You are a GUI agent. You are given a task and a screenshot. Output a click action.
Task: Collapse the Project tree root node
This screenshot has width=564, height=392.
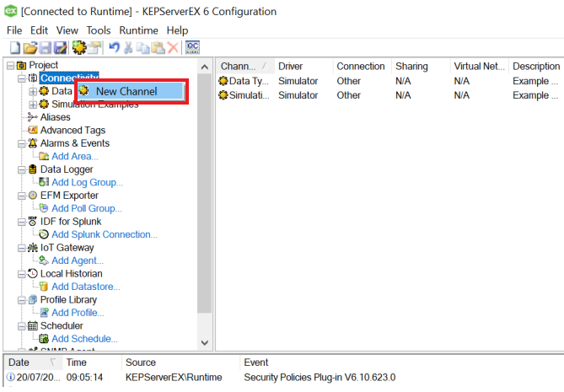(x=10, y=65)
